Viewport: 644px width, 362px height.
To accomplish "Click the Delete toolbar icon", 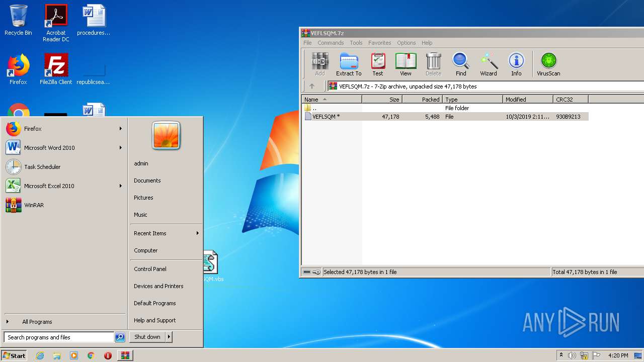I will (x=433, y=64).
